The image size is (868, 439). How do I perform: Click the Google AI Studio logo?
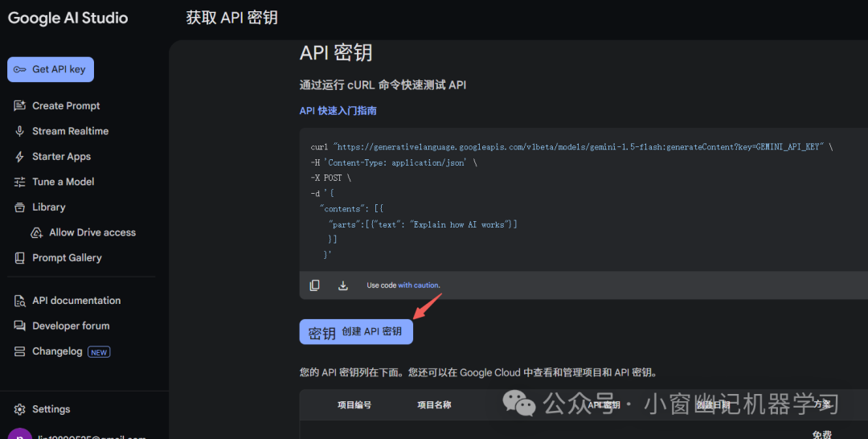tap(68, 18)
